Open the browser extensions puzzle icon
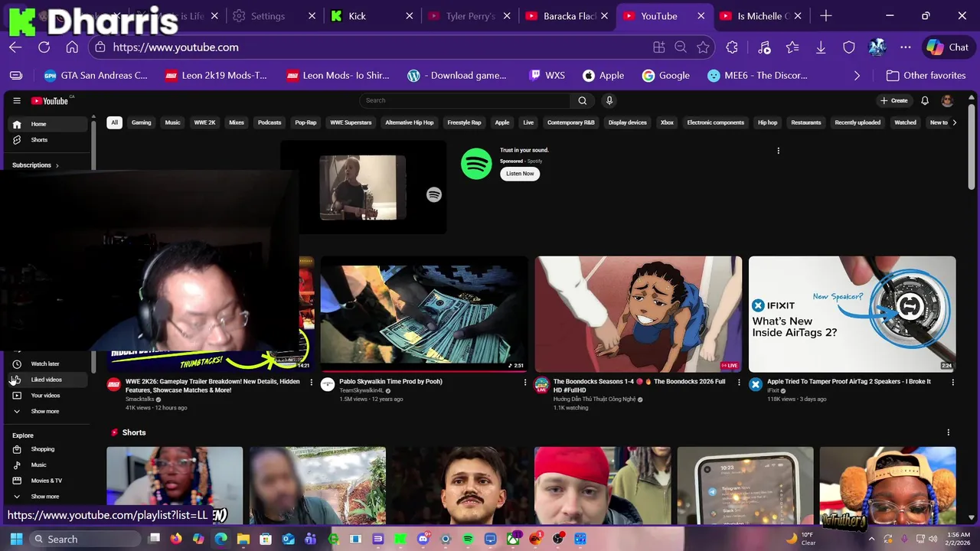The width and height of the screenshot is (980, 551). coord(732,47)
